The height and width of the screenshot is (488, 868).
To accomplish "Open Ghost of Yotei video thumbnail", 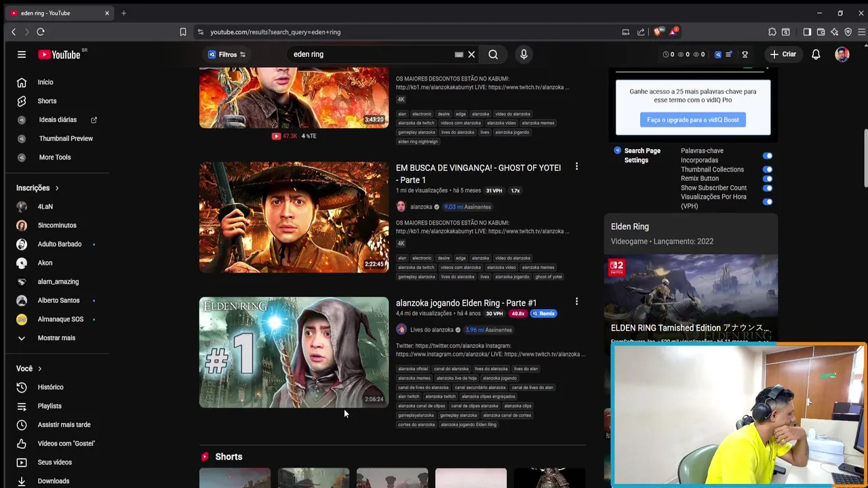I will 294,217.
